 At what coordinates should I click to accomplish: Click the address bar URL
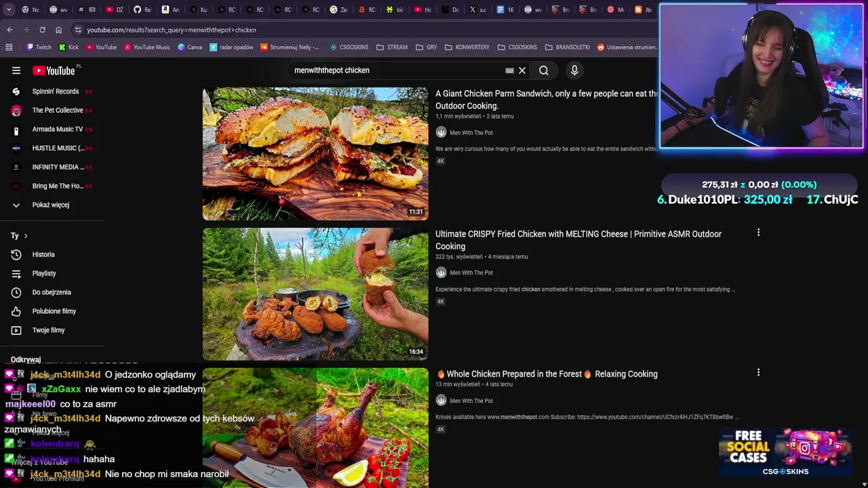pos(172,30)
